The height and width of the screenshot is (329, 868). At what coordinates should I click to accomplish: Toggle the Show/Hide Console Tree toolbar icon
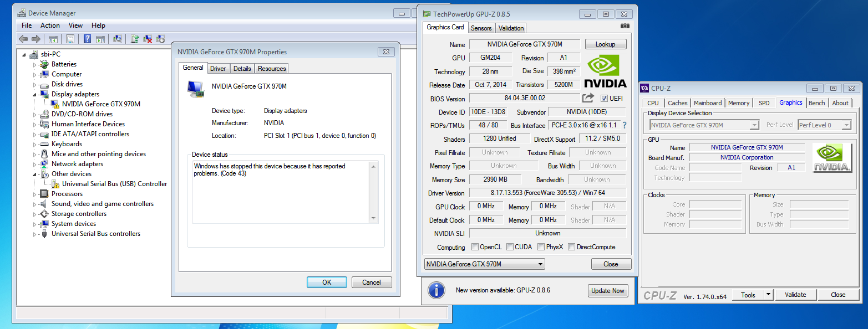pos(53,39)
